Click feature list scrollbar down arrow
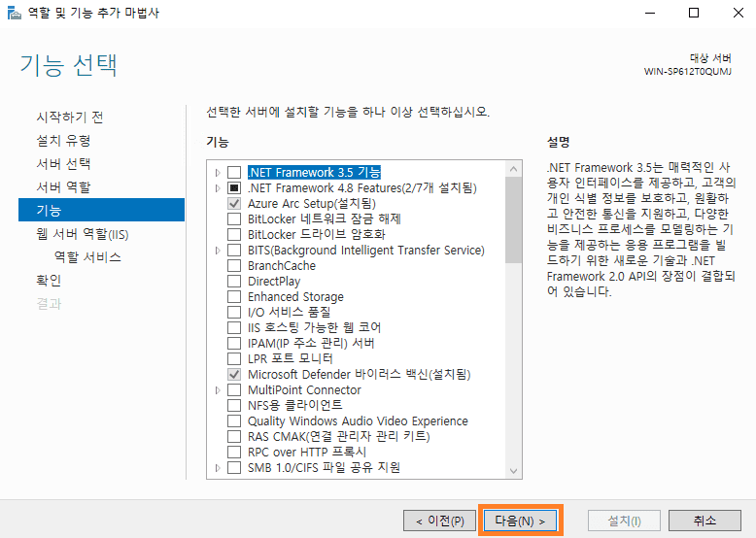The width and height of the screenshot is (756, 538). [x=513, y=471]
